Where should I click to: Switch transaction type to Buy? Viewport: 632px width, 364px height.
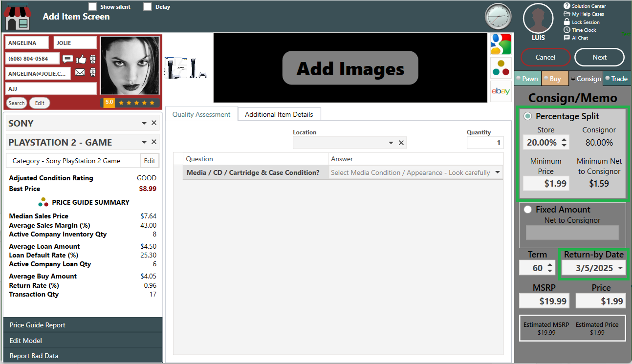pyautogui.click(x=555, y=79)
